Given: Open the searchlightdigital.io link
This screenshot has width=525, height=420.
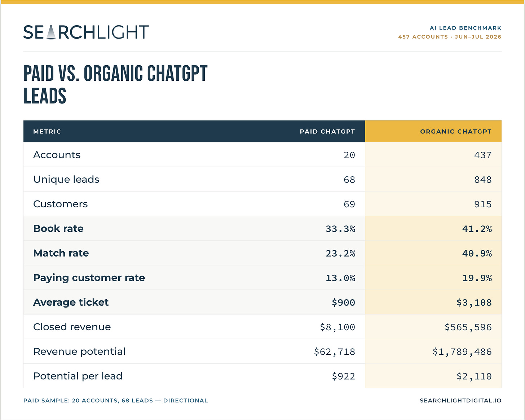Looking at the screenshot, I should (460, 401).
